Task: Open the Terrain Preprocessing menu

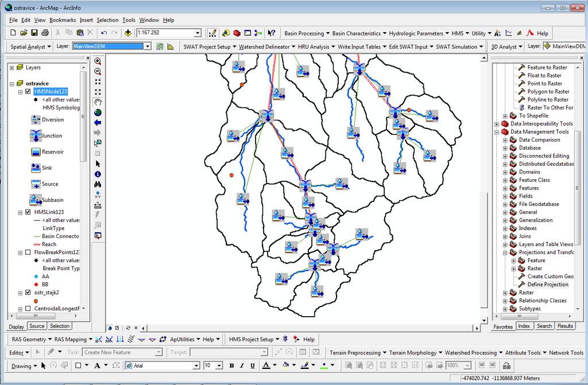Action: 357,352
